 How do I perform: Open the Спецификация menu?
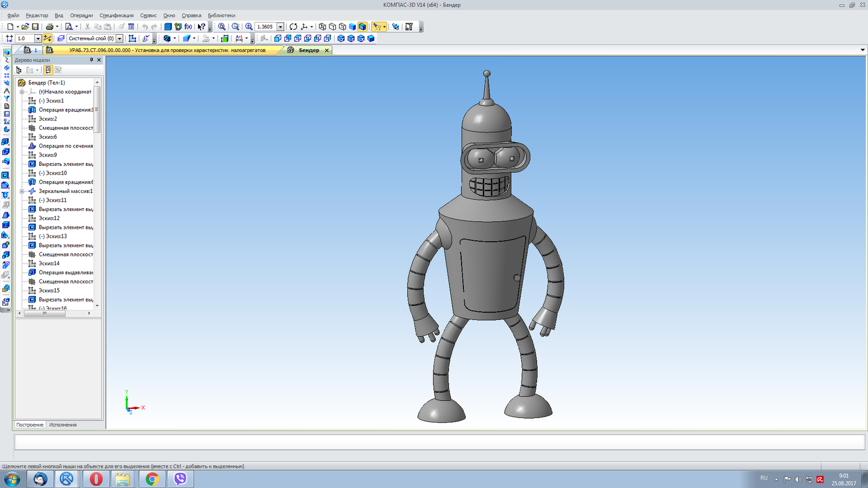[x=117, y=15]
